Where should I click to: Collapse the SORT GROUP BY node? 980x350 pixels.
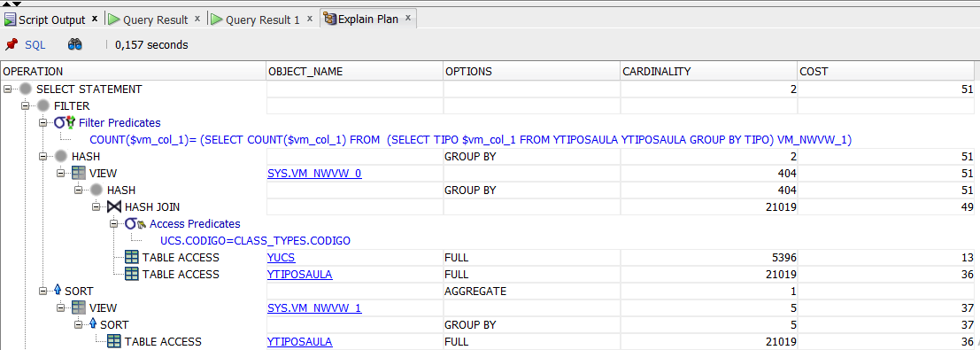pos(78,325)
